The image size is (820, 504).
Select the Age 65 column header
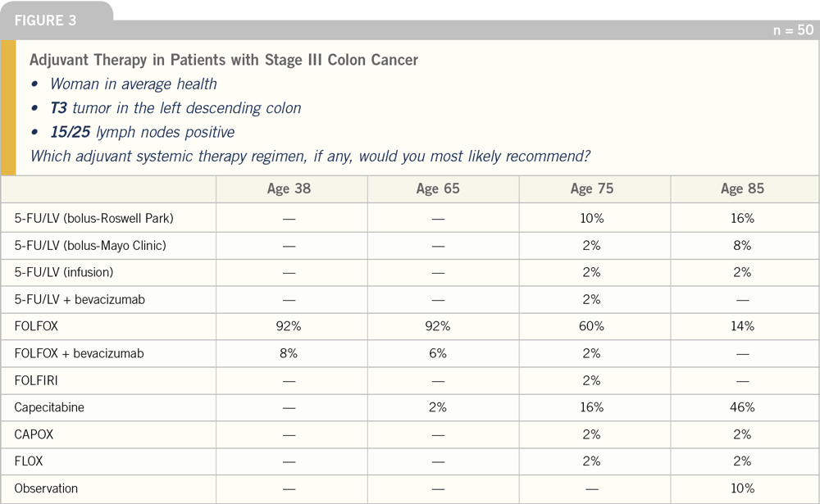pos(438,188)
